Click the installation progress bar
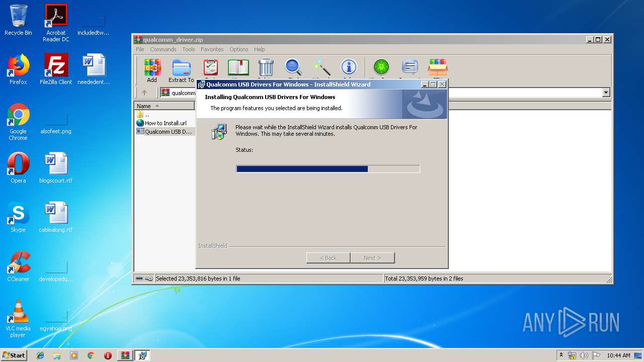This screenshot has height=362, width=644. tap(328, 169)
